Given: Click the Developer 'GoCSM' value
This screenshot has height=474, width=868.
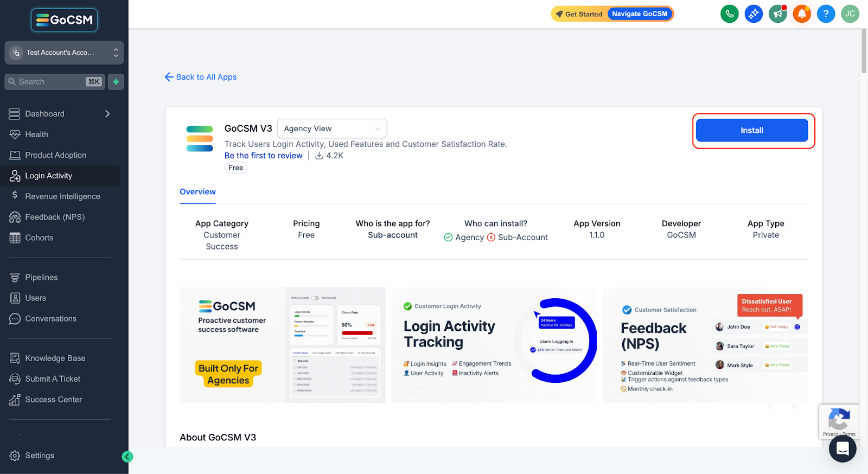Looking at the screenshot, I should (681, 235).
